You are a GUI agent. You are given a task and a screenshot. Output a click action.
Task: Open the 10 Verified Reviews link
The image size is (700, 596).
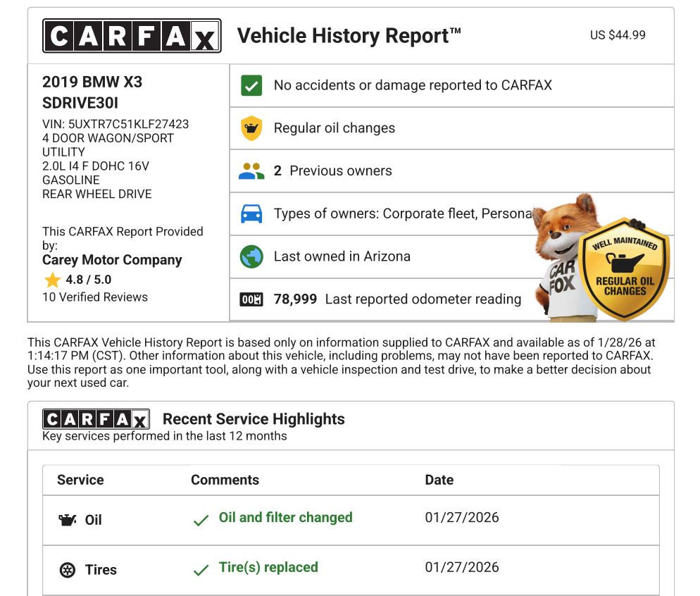click(95, 297)
